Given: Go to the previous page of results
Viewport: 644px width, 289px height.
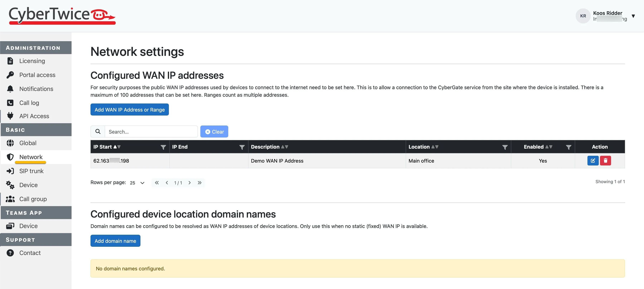Looking at the screenshot, I should [x=167, y=183].
